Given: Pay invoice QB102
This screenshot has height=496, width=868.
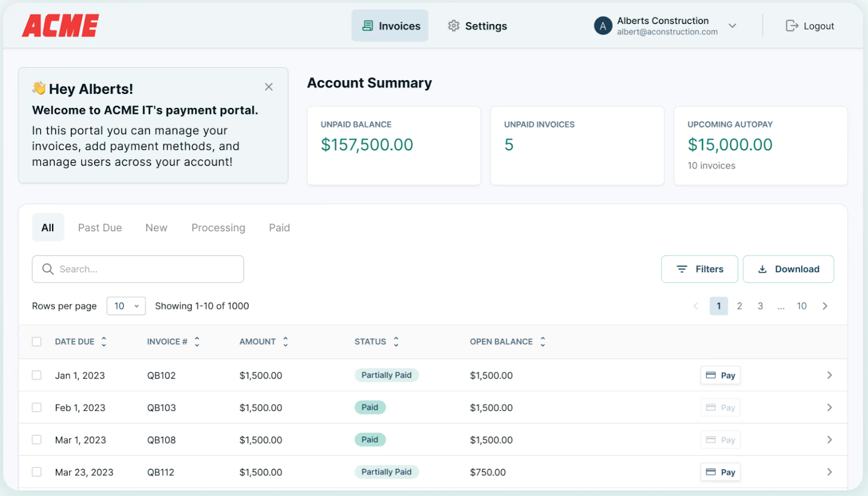Looking at the screenshot, I should [720, 375].
